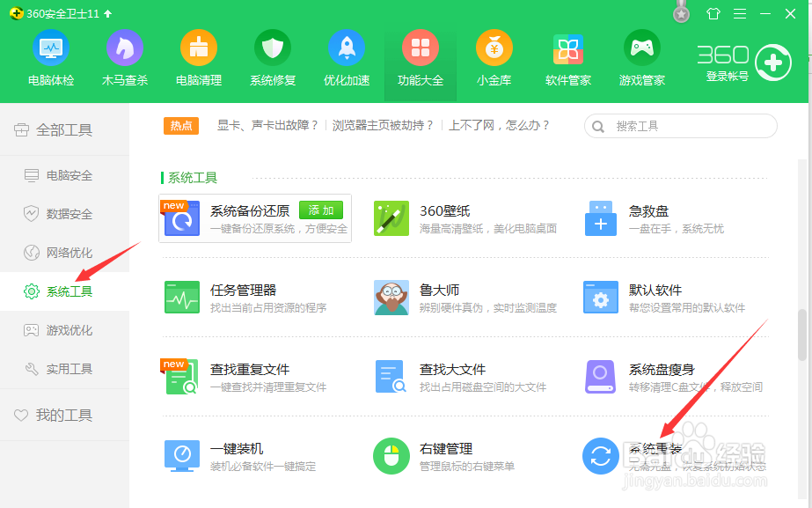Select 电脑安全 category in sidebar
812x508 pixels.
click(x=64, y=176)
